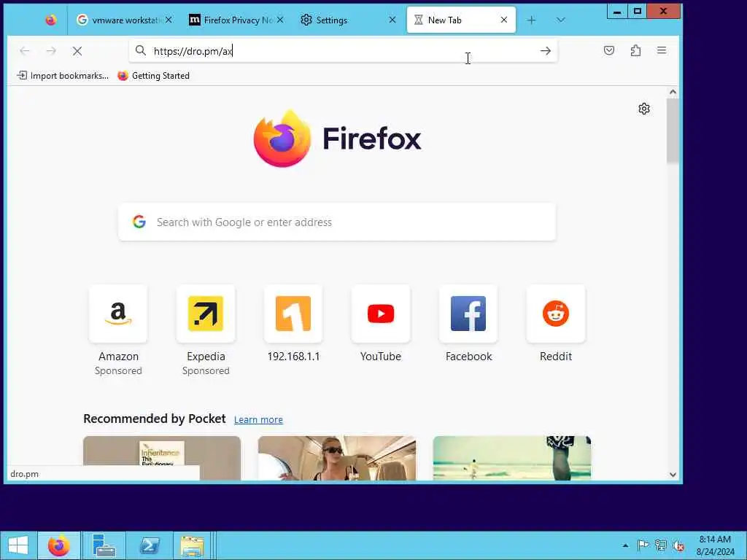
Task: Close the vmware workstation tab
Action: (x=169, y=20)
